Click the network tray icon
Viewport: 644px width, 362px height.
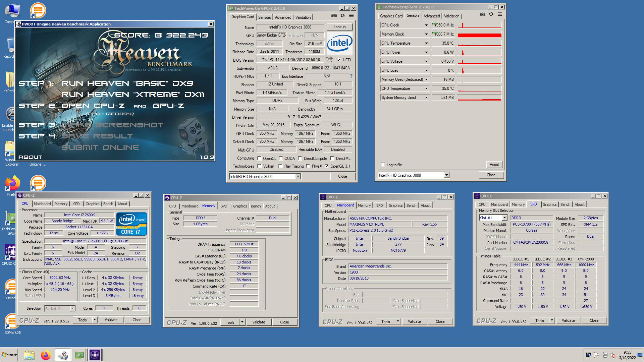604,355
